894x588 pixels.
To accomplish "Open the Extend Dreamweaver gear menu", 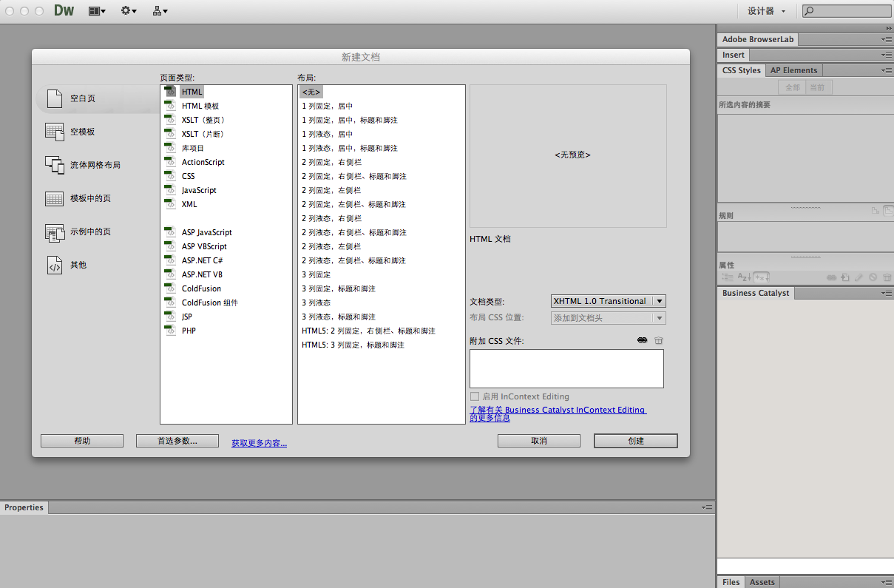I will click(x=128, y=11).
